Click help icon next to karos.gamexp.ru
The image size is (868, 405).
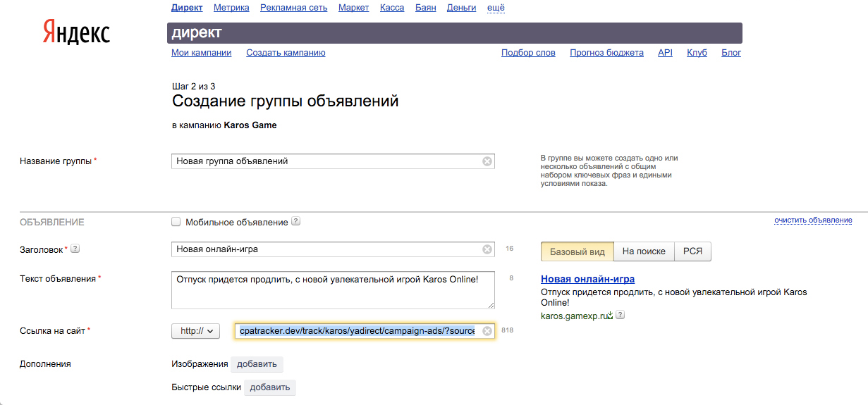click(x=620, y=316)
